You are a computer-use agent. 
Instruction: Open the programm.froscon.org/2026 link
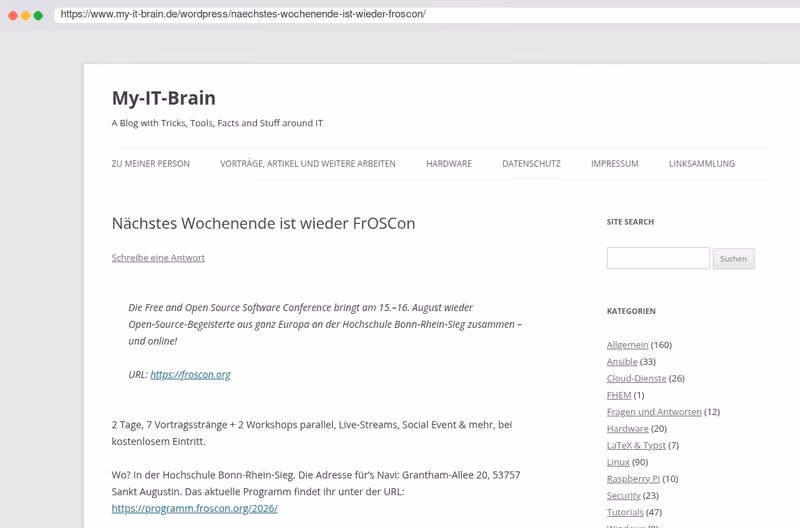[194, 509]
